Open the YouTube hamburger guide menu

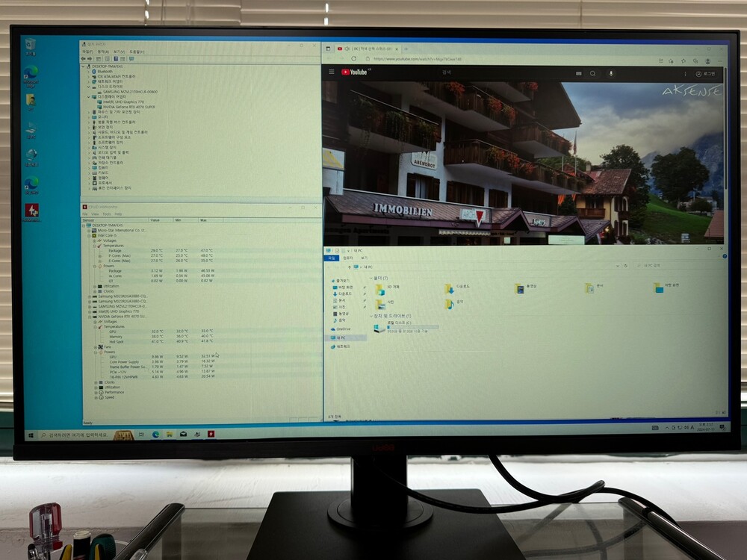tap(332, 72)
